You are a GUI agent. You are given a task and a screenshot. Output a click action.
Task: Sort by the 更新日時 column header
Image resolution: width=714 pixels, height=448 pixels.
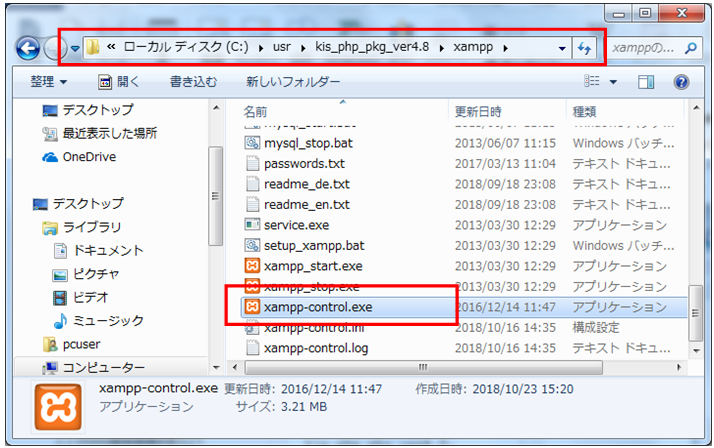click(x=480, y=110)
